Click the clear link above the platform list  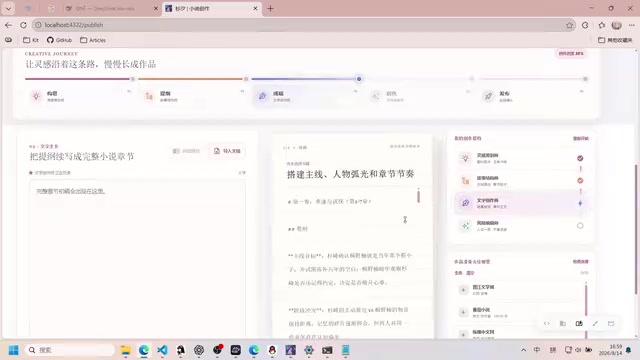click(x=470, y=273)
